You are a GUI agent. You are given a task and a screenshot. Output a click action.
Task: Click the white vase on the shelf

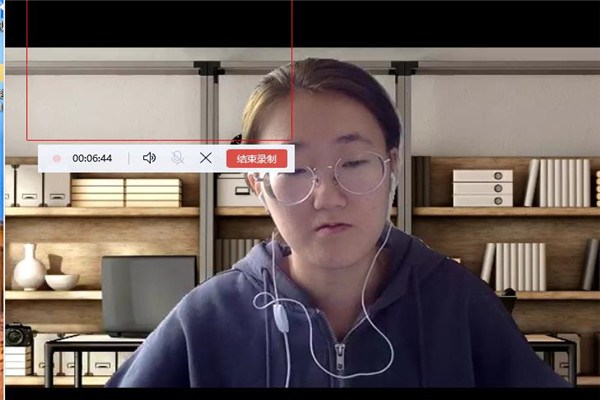28,267
